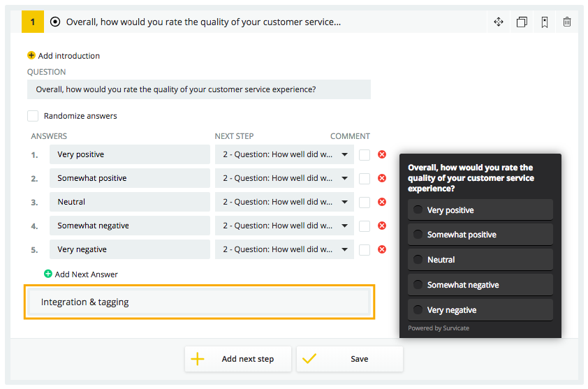Click the green plus Add Next Answer icon
Image resolution: width=588 pixels, height=389 pixels.
(48, 274)
